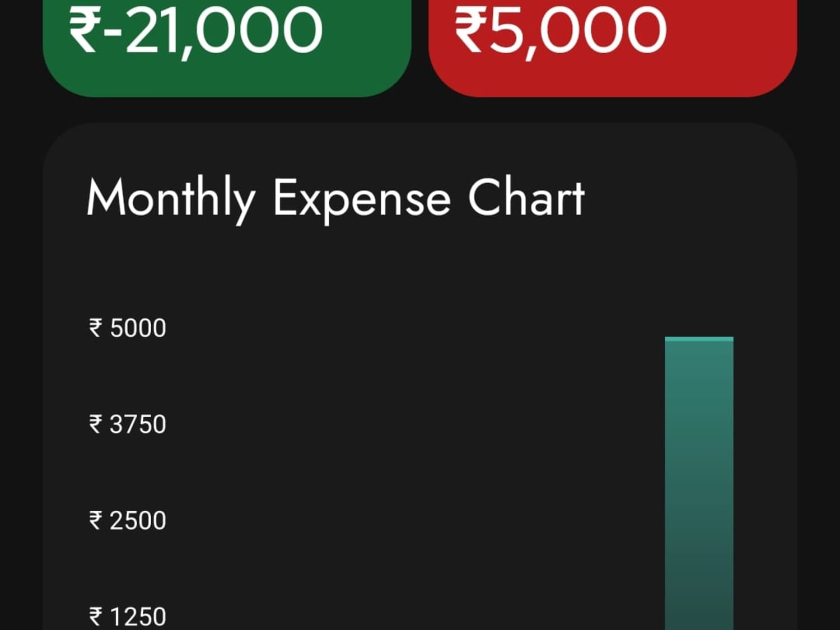The height and width of the screenshot is (630, 840).
Task: Select the ₹ 5000 axis label
Action: pos(128,328)
